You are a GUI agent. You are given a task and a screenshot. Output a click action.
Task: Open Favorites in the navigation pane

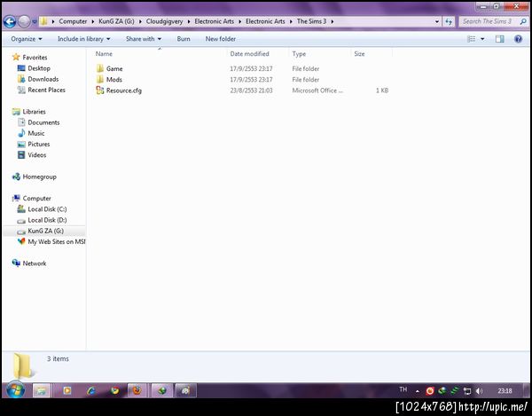pyautogui.click(x=35, y=58)
